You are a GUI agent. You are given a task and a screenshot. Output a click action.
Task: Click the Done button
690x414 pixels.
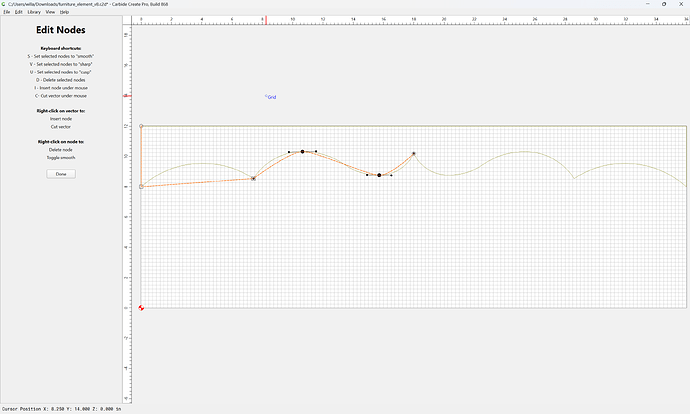tap(61, 174)
